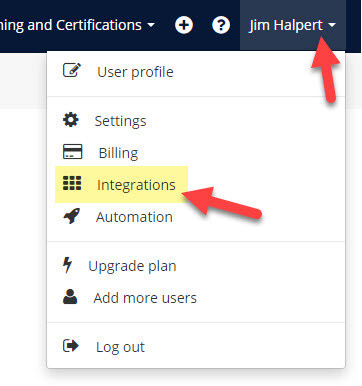Click the Add more users person icon
The width and height of the screenshot is (362, 386).
pos(70,297)
